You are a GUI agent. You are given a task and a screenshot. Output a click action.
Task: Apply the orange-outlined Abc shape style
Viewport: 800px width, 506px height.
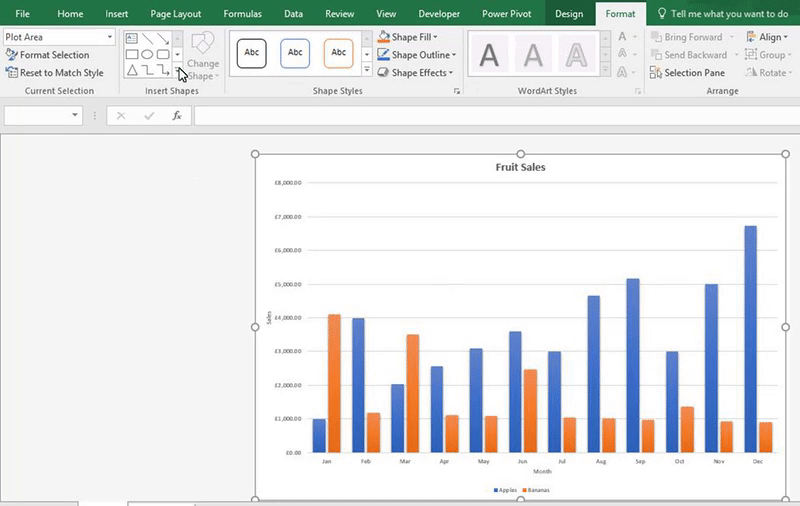point(339,54)
